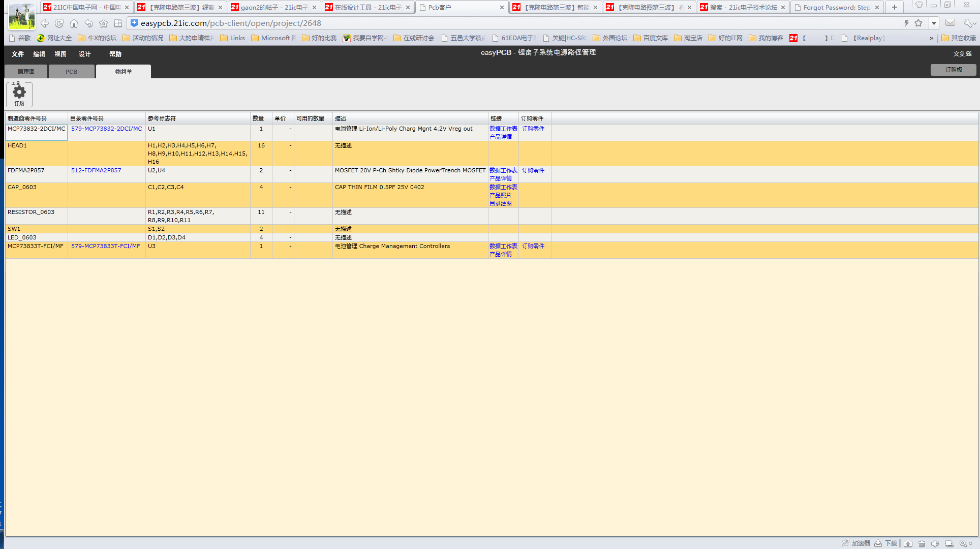Click the 订购板 button

click(954, 70)
